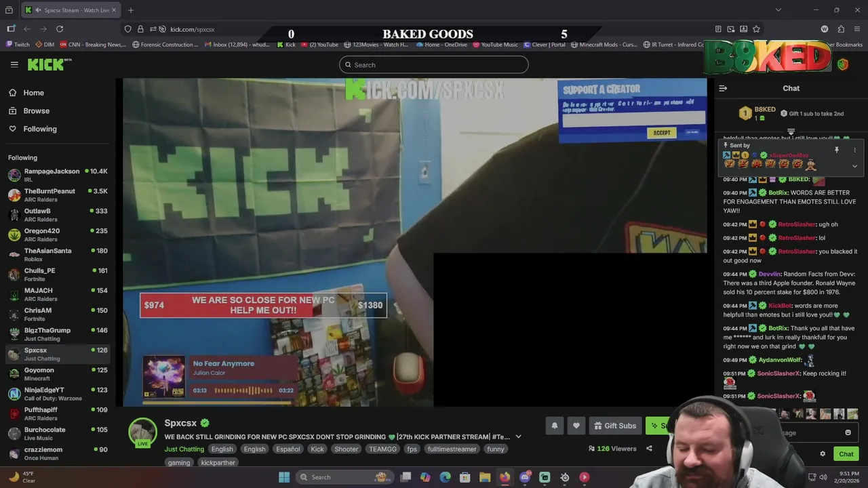Open the Twitch bookmark
Viewport: 868px width, 488px height.
18,45
